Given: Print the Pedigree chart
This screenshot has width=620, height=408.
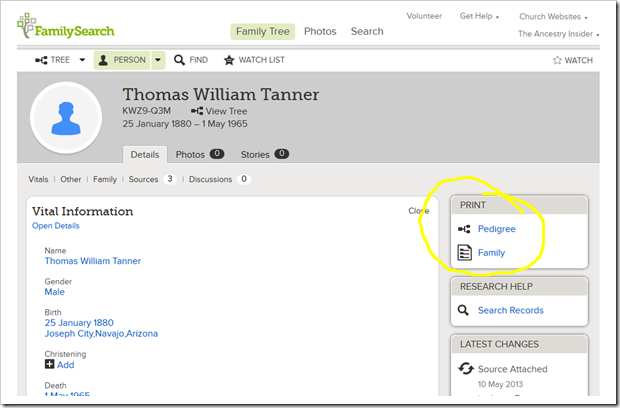Looking at the screenshot, I should click(x=497, y=229).
